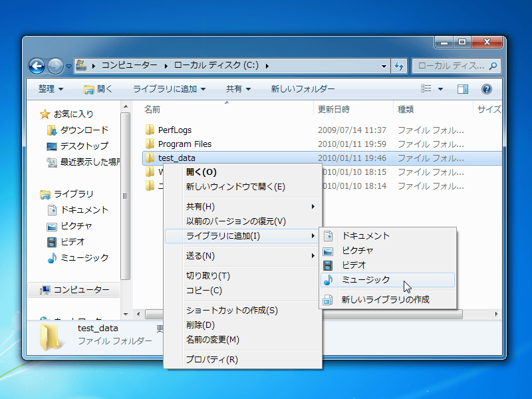
Task: Click the Back navigation arrow button
Action: pyautogui.click(x=37, y=66)
